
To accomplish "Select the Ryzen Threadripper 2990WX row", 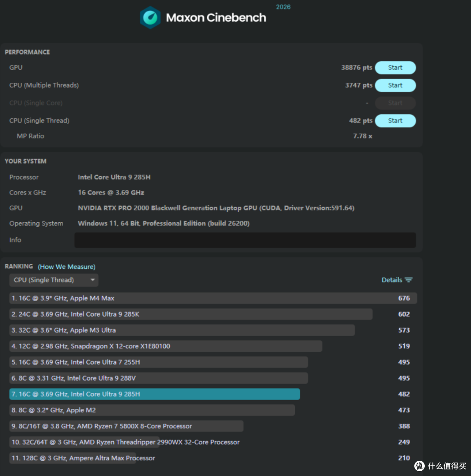I will [213, 442].
